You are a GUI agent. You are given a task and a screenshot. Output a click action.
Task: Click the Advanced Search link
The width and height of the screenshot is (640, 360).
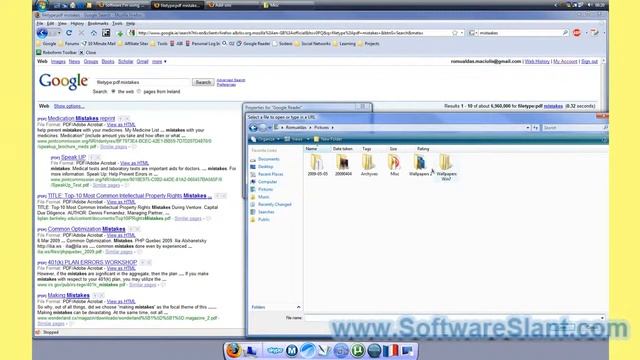coord(231,80)
